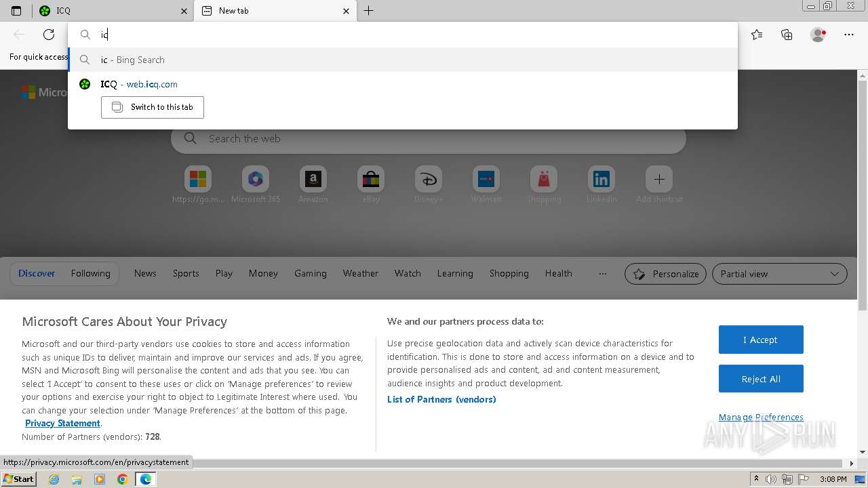Click Reject All button
868x488 pixels.
click(761, 379)
